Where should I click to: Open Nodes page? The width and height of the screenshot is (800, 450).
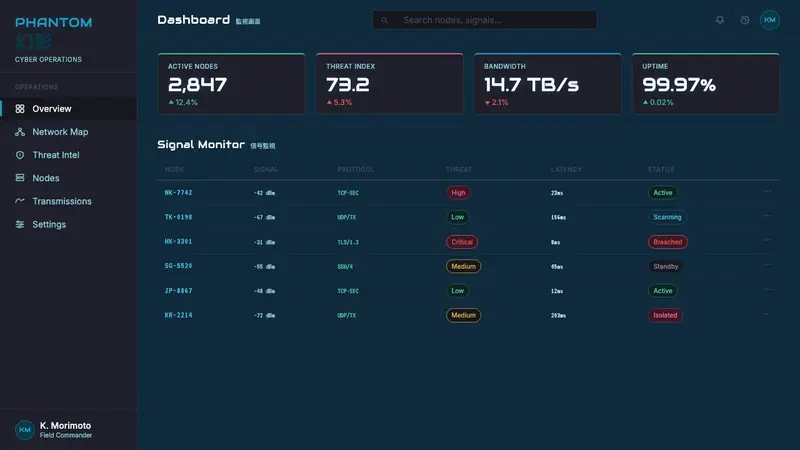click(x=68, y=178)
